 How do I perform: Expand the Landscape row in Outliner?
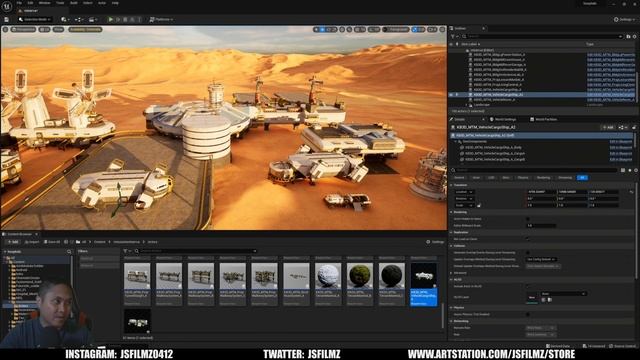[467, 105]
